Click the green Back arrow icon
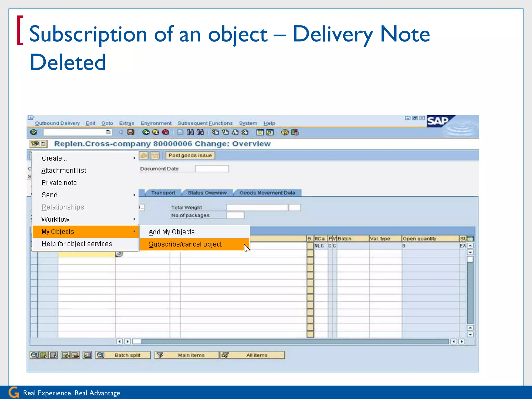532x399 pixels. click(146, 132)
